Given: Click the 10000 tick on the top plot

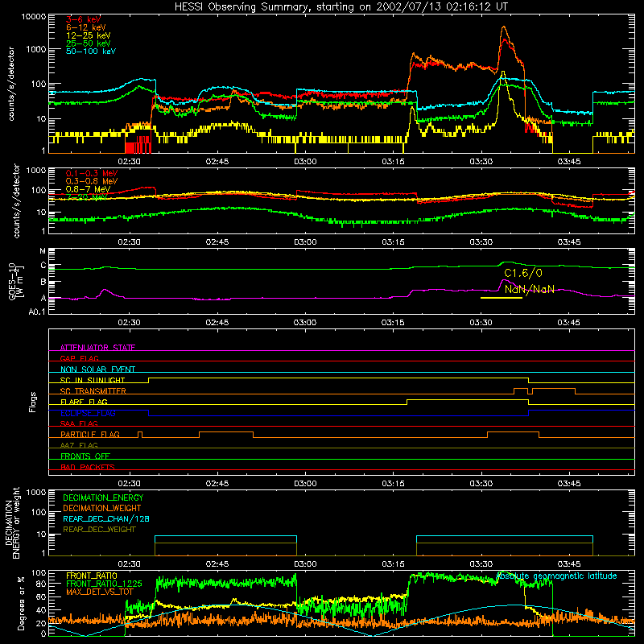Looking at the screenshot, I should [34, 17].
